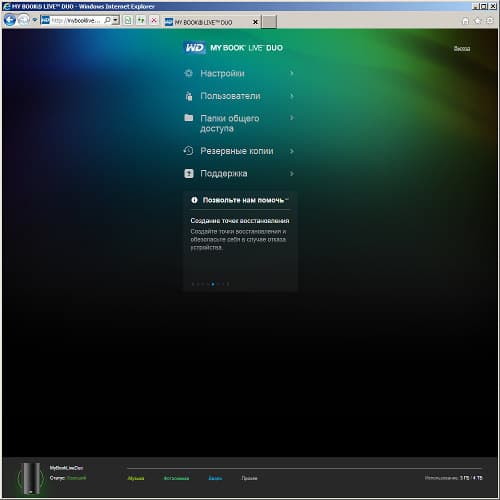Select the MY BOOK LIVE DUO tab
Viewport: 500px width, 500px height.
[x=211, y=22]
